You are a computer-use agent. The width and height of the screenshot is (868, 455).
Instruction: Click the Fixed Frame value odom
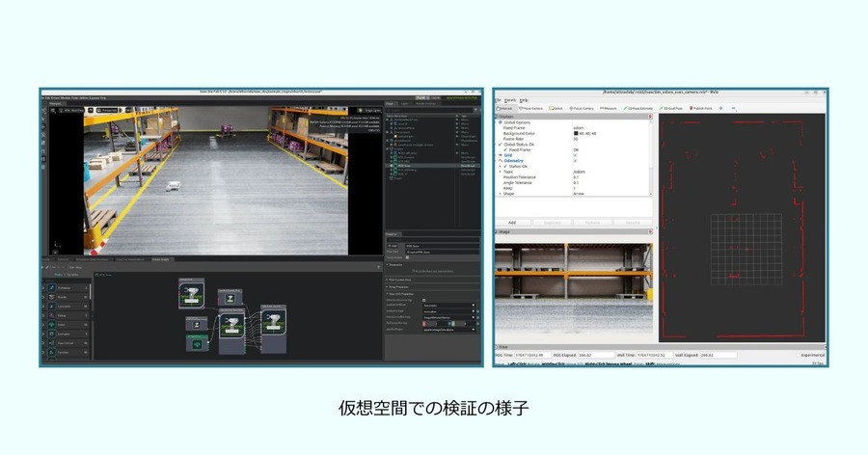point(579,128)
